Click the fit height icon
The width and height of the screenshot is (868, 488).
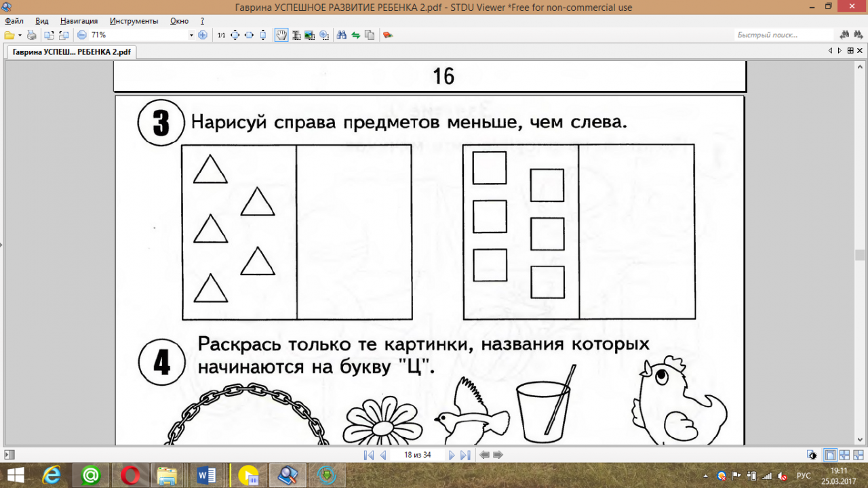[x=263, y=35]
